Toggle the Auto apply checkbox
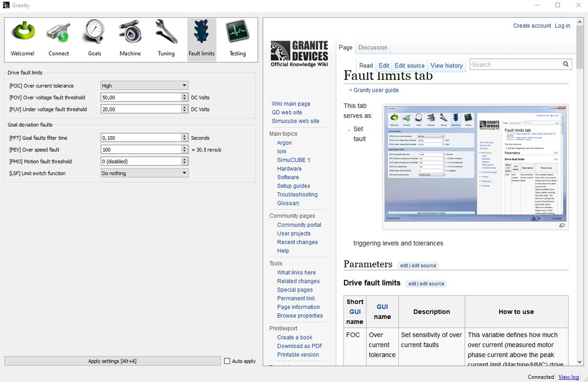 pyautogui.click(x=227, y=361)
